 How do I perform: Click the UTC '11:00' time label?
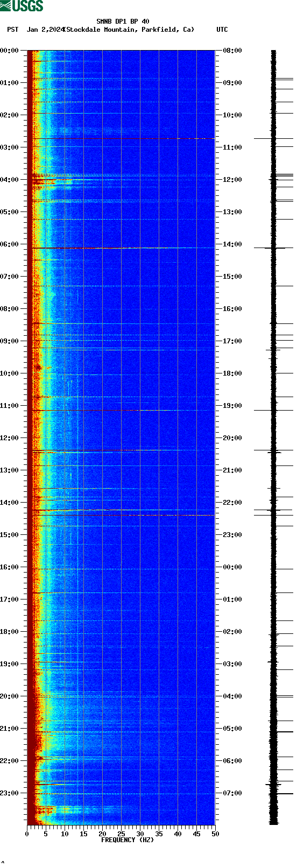(x=232, y=147)
